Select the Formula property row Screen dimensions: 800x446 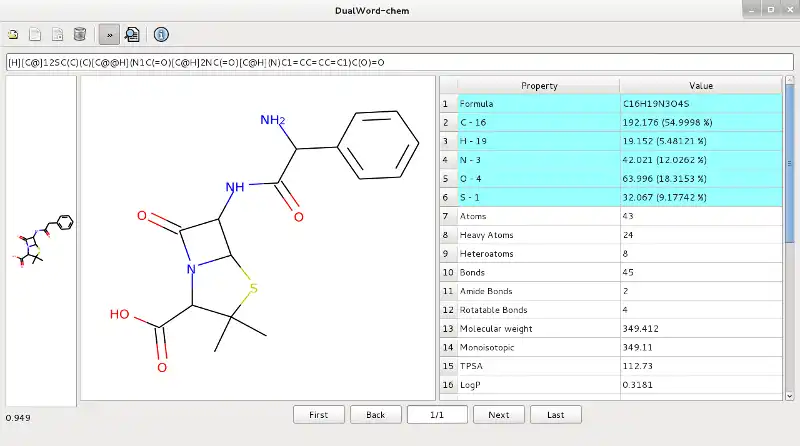click(x=611, y=104)
